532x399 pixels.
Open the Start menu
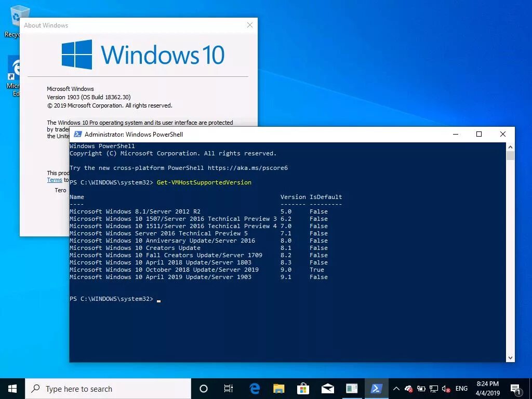(12, 389)
